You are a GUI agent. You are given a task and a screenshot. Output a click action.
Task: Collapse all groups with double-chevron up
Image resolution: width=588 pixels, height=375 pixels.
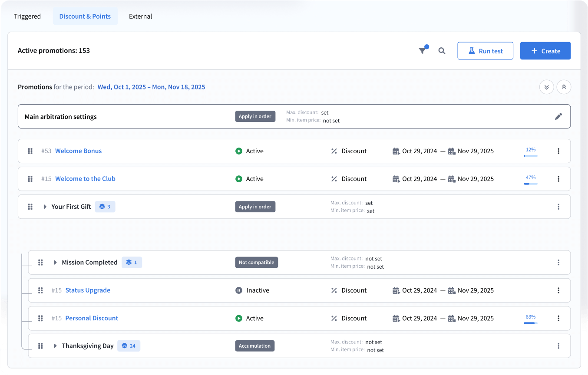click(564, 87)
